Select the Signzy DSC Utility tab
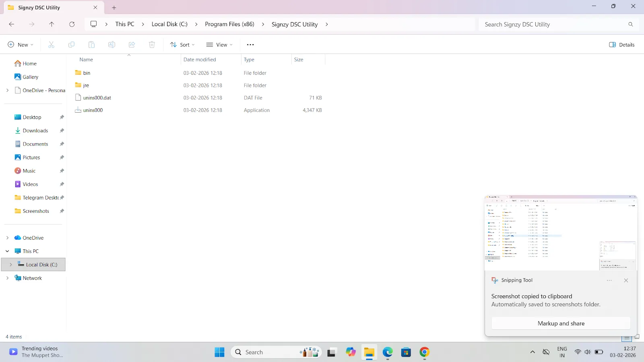Viewport: 644px width, 362px height. point(52,8)
